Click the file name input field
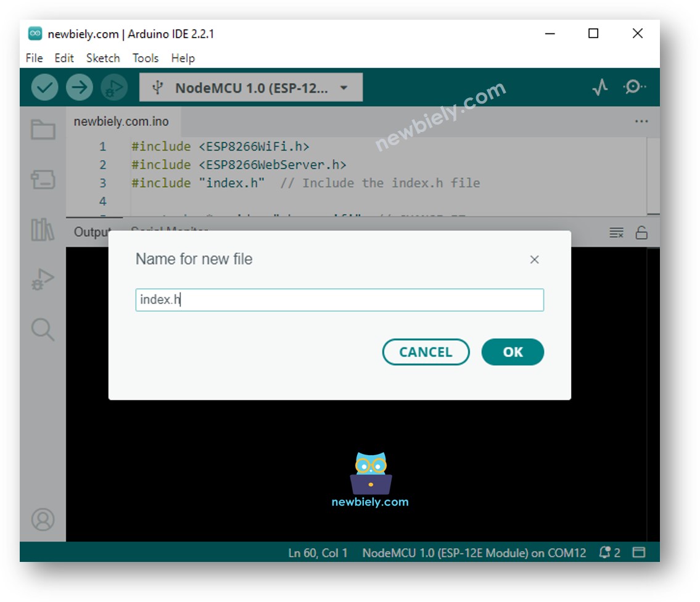 (339, 300)
